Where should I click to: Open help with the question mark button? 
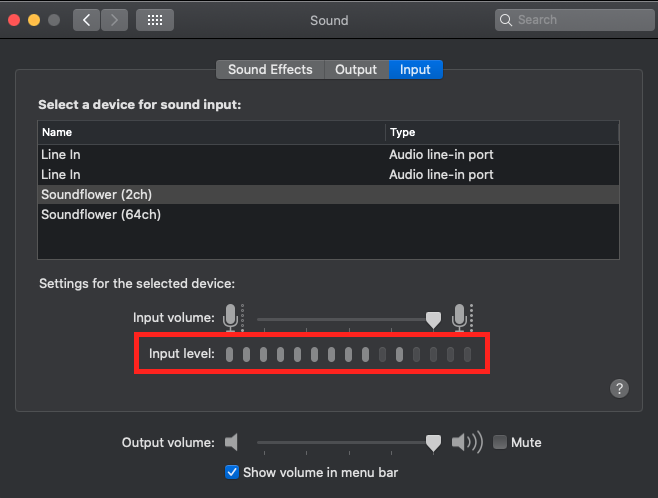point(619,388)
